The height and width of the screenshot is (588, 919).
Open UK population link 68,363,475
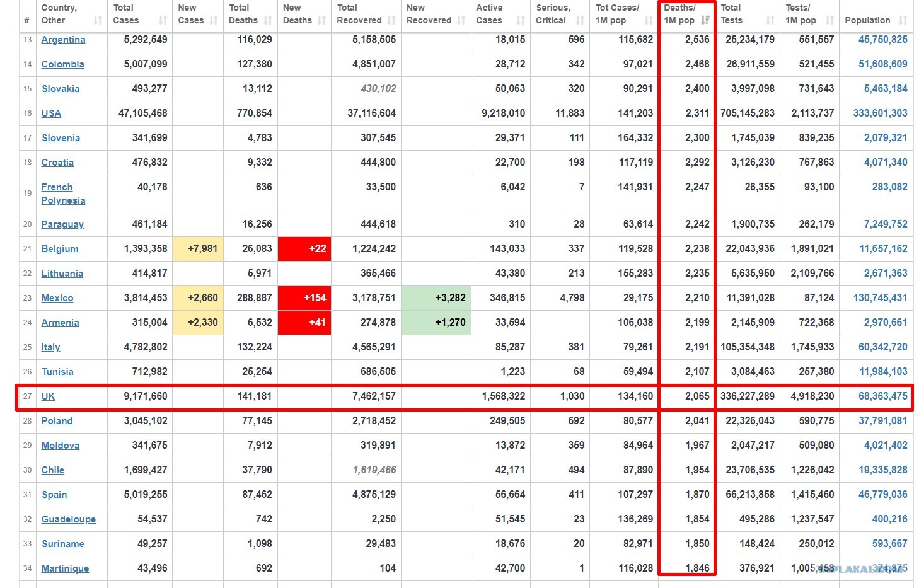tap(883, 396)
